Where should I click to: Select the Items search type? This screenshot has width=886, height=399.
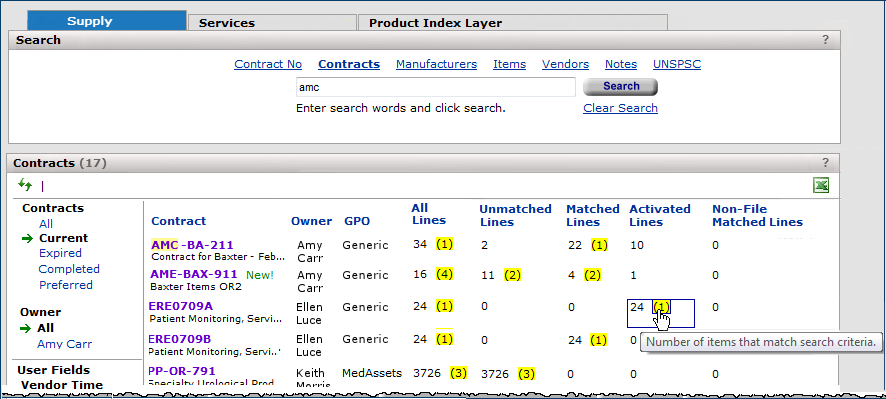click(x=509, y=64)
